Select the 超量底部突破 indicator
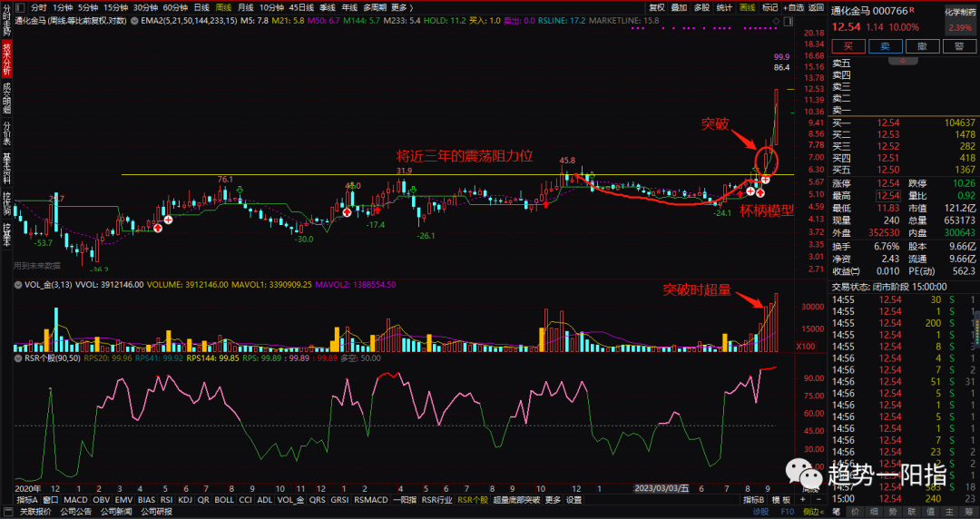Screen dimensions: 980x519 pos(516,500)
